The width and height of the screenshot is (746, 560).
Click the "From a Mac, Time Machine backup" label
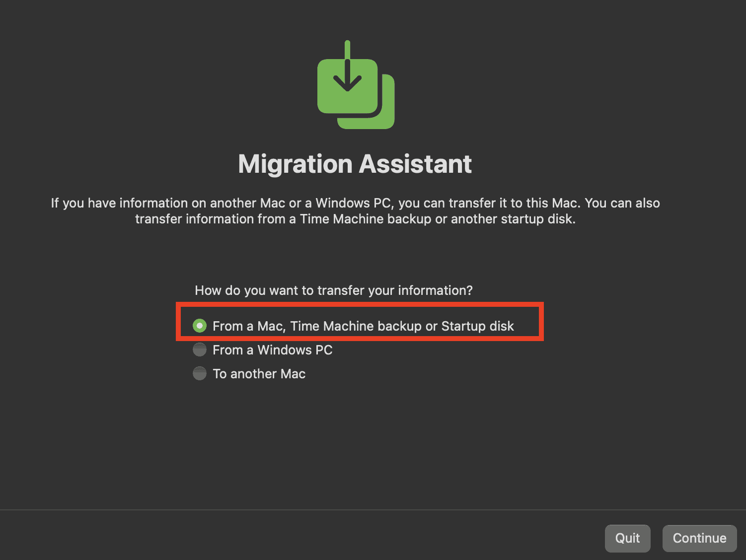(318, 326)
